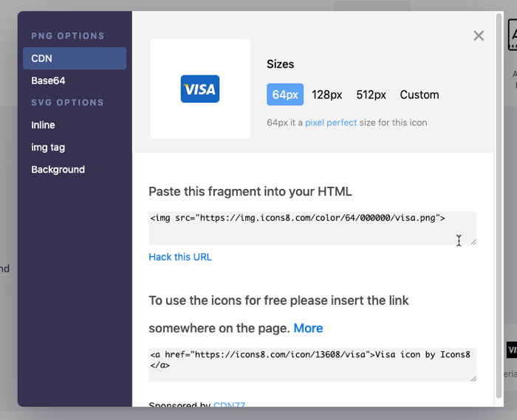
Task: Grab the resize handle of attribution box
Action: click(473, 379)
